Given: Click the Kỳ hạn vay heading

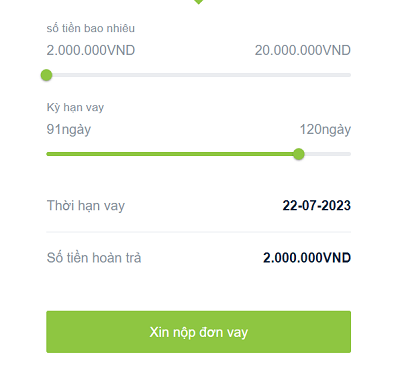Looking at the screenshot, I should click(75, 107).
